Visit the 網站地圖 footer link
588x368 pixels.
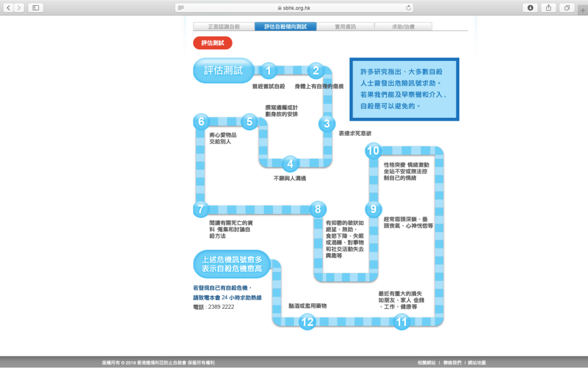[x=477, y=363]
